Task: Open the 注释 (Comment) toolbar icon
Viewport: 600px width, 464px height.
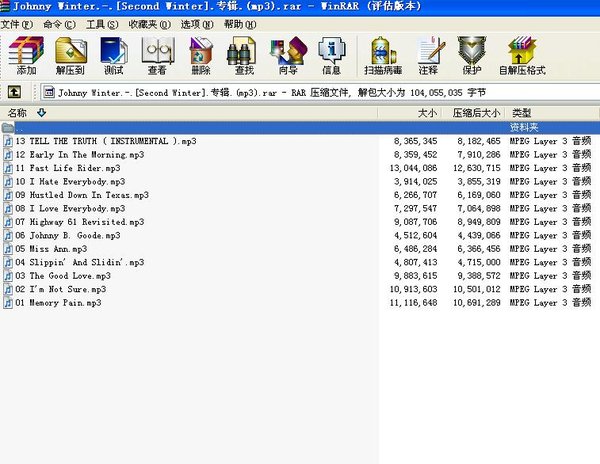Action: tap(429, 55)
